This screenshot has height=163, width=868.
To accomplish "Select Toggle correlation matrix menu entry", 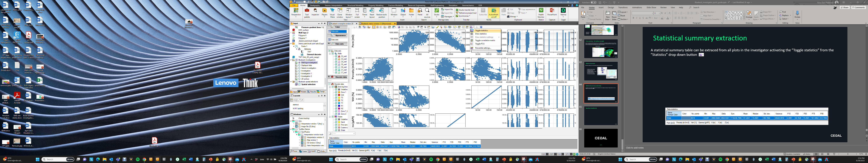I will (485, 40).
